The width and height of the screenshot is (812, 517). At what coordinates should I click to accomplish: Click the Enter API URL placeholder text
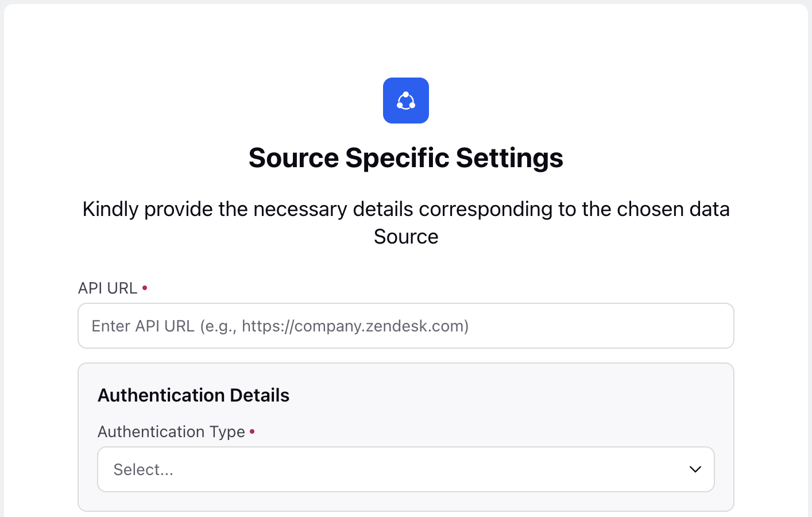[280, 326]
